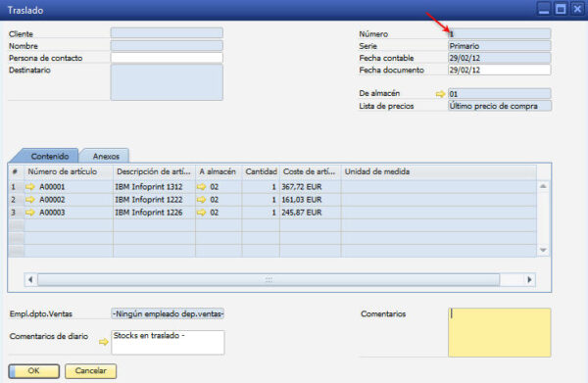Minimize the Traslado window
The image size is (588, 383).
pos(544,9)
